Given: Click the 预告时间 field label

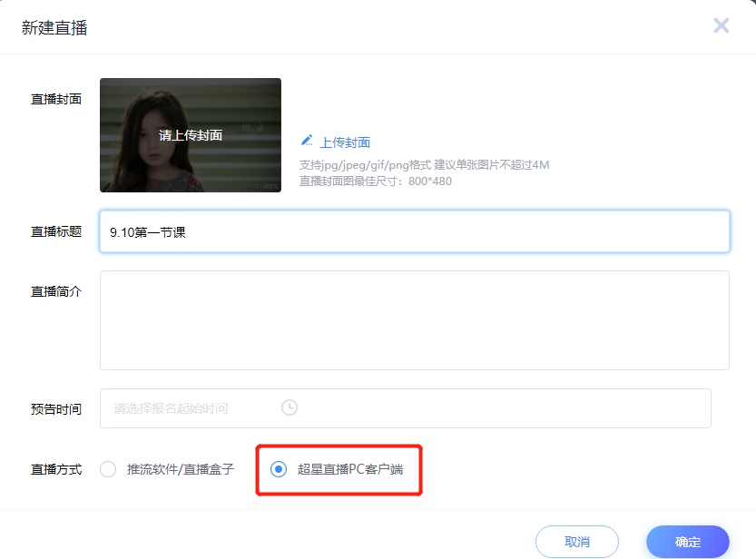Looking at the screenshot, I should point(56,409).
